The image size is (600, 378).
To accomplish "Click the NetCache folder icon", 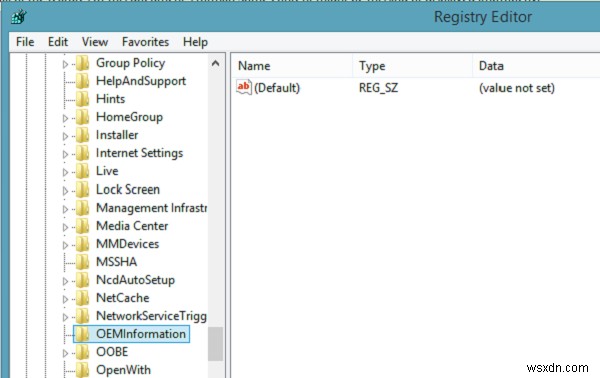I will 82,297.
